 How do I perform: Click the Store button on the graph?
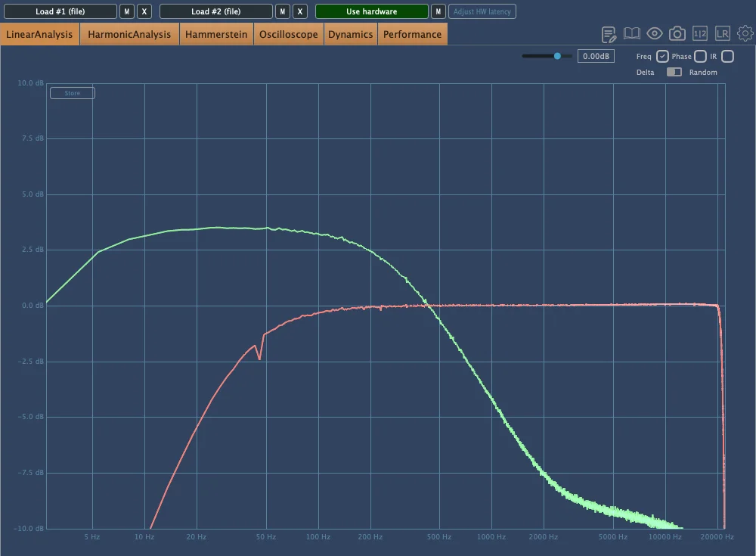point(73,93)
